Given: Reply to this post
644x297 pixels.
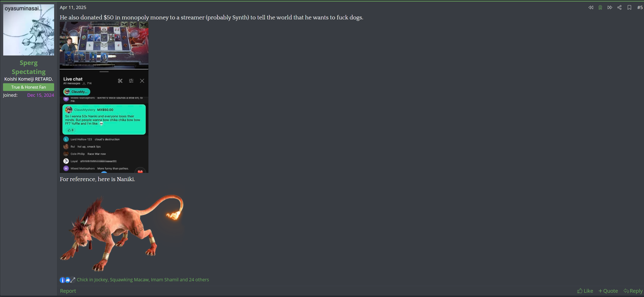Looking at the screenshot, I should click(633, 291).
